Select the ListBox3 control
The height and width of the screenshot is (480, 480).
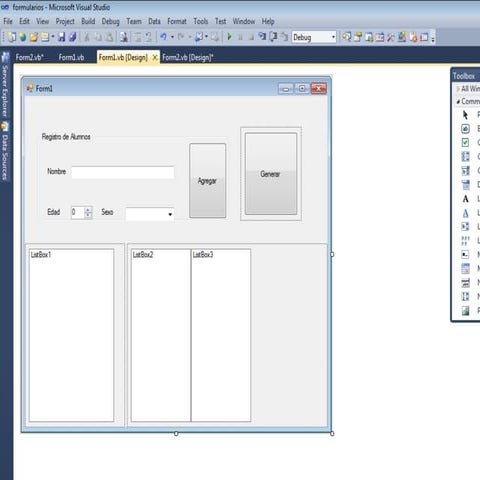tap(221, 335)
